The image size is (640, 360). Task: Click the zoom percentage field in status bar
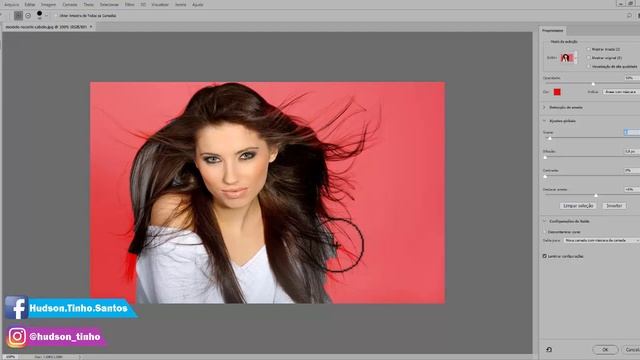coord(10,357)
